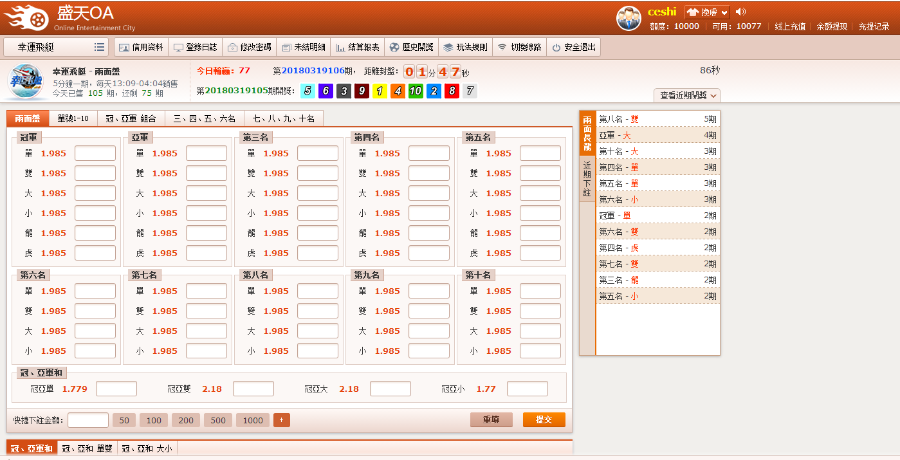Viewport: 900px width, 460px height.
Task: Open 修改密碼 change password
Action: pos(249,47)
